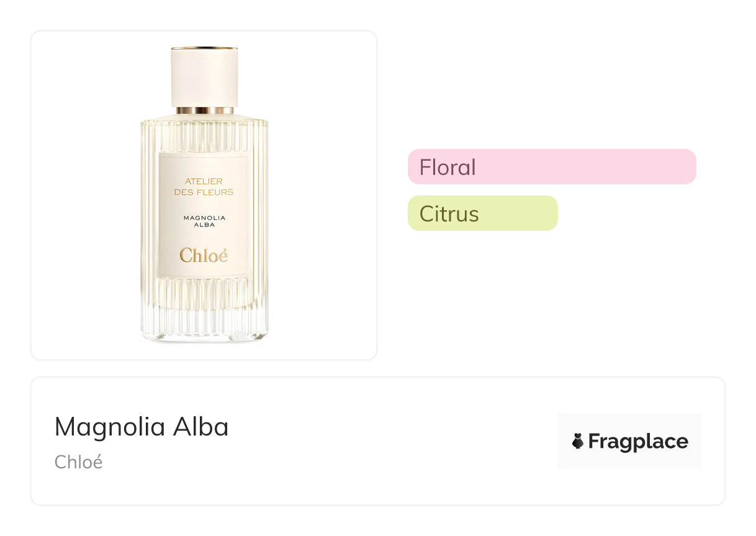
Task: Click empty middle of the product info card
Action: pyautogui.click(x=385, y=441)
